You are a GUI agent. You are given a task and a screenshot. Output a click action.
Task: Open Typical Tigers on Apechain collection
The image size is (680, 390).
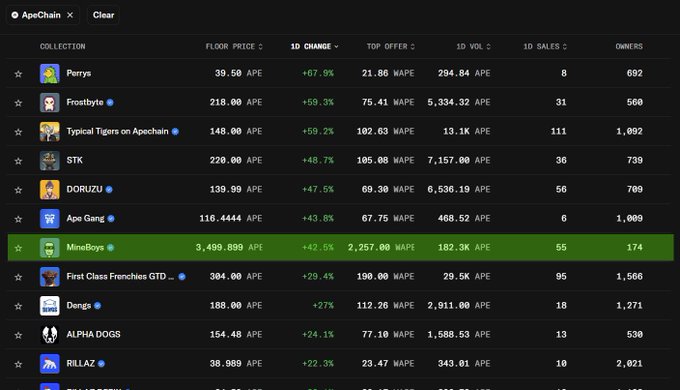[x=117, y=131]
